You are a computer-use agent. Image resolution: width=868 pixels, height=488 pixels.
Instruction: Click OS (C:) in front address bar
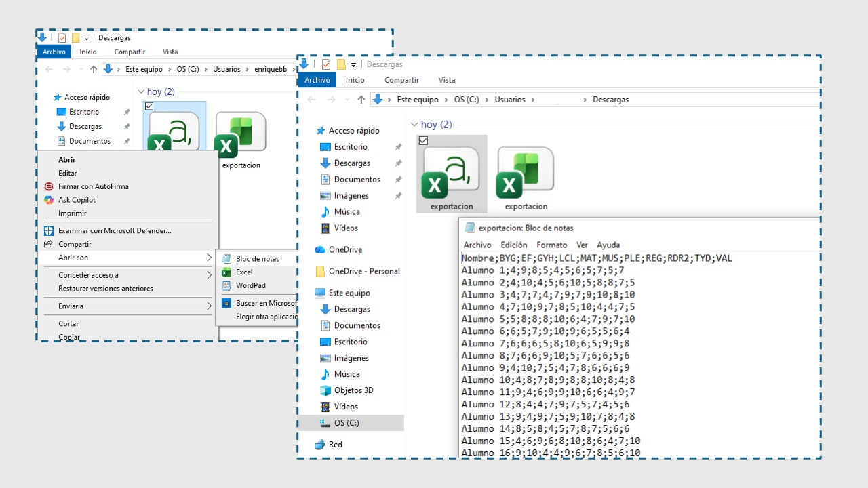click(x=467, y=100)
